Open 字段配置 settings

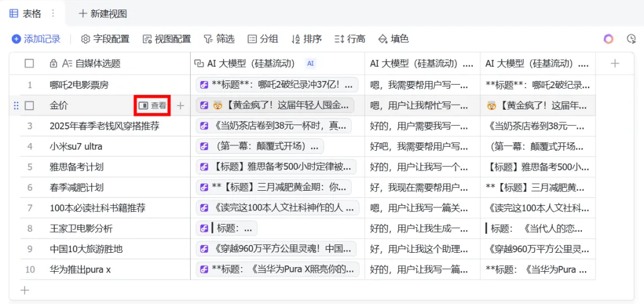[106, 39]
